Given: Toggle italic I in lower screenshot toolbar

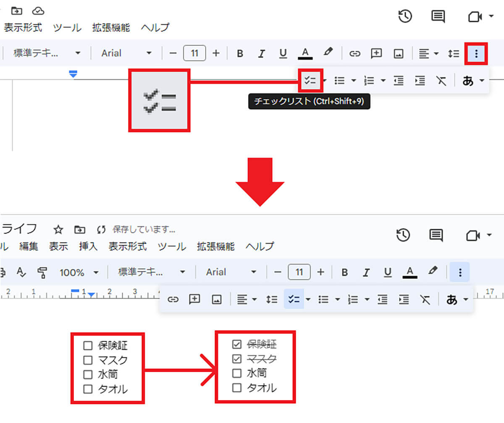Looking at the screenshot, I should [x=366, y=272].
